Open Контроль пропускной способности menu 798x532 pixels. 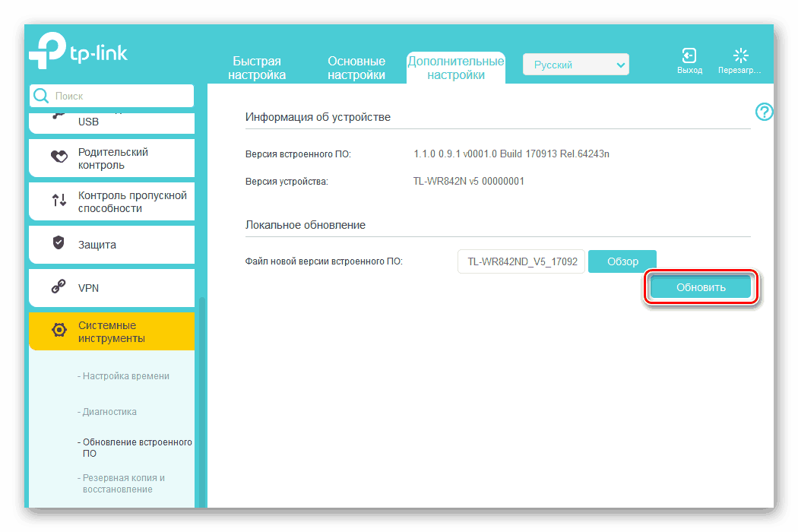(x=112, y=201)
